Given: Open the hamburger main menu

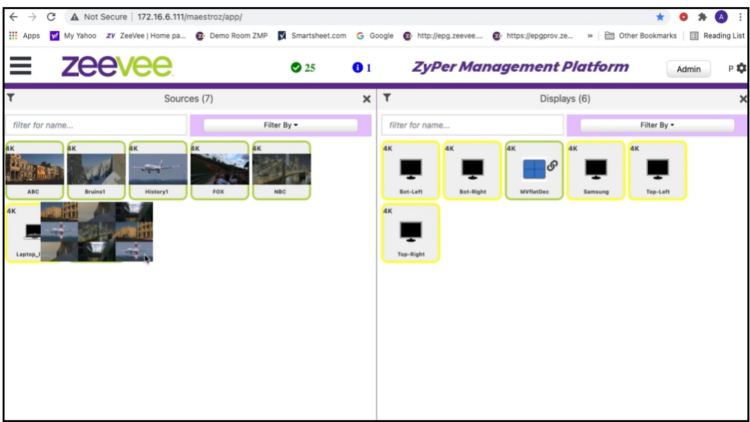Looking at the screenshot, I should coord(21,66).
